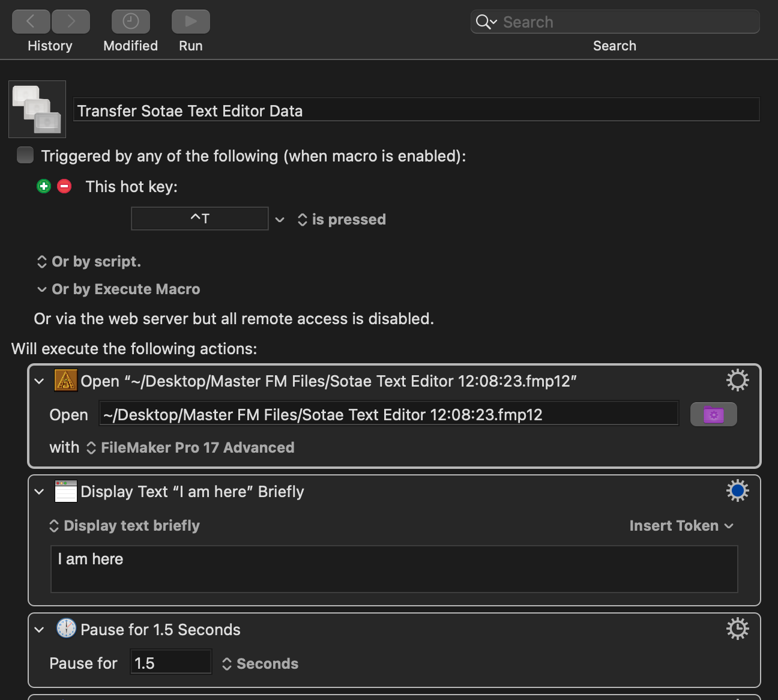Remove the hot key trigger with the red minus
The image size is (778, 700).
click(64, 186)
